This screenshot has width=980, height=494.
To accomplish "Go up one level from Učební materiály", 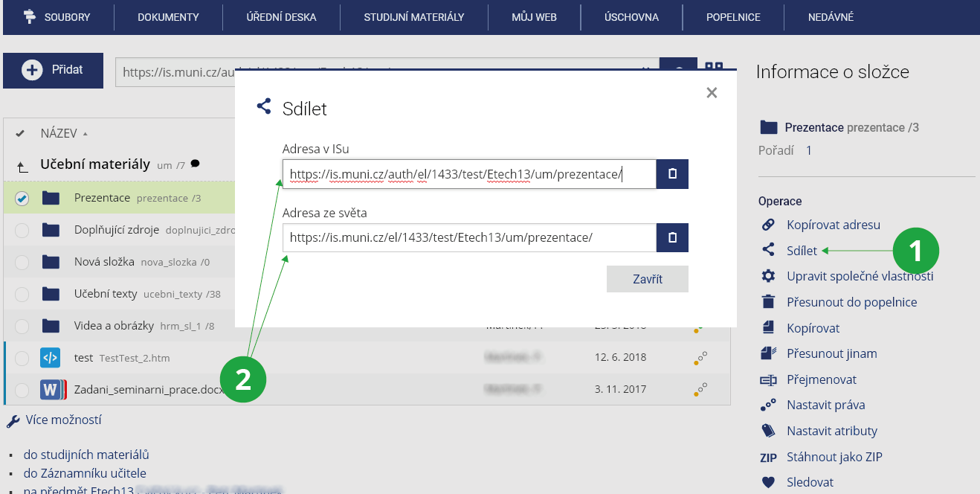I will pyautogui.click(x=22, y=166).
